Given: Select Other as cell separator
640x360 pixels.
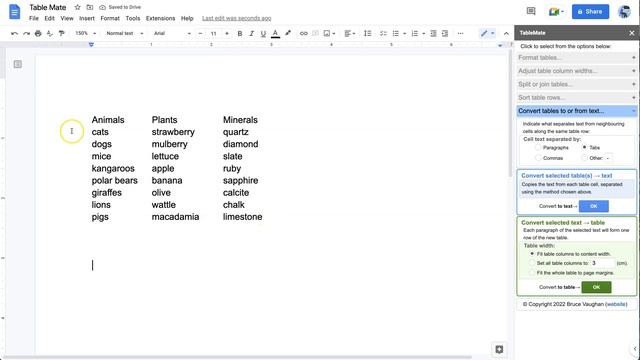Looking at the screenshot, I should (x=584, y=158).
